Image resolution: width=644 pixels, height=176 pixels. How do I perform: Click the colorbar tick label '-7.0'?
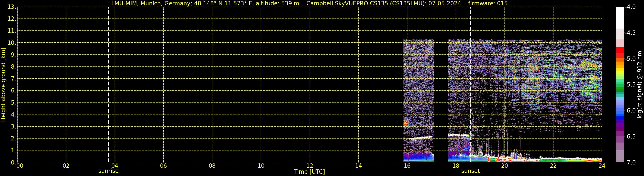(630, 163)
